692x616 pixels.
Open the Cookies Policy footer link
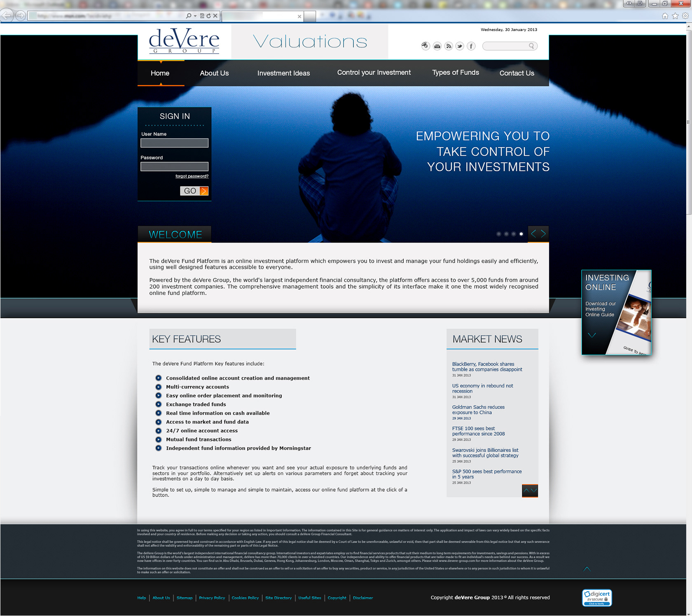[245, 598]
